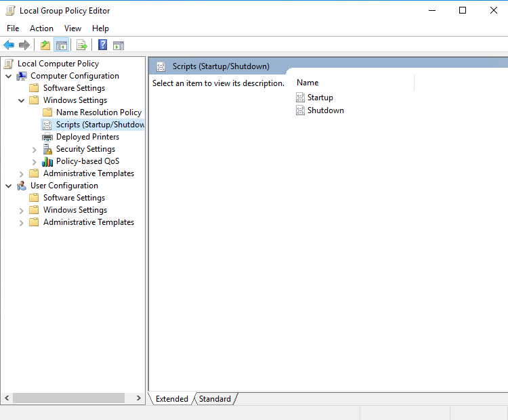Expand Security Settings tree node

pos(35,149)
